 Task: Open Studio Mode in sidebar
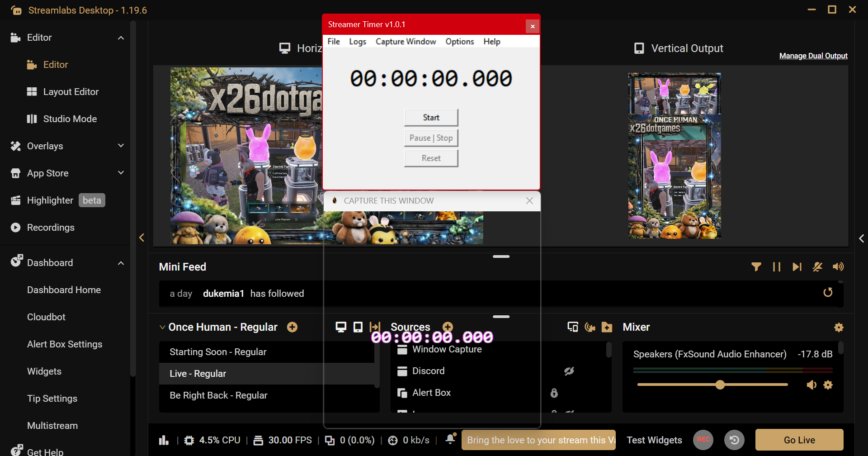70,119
